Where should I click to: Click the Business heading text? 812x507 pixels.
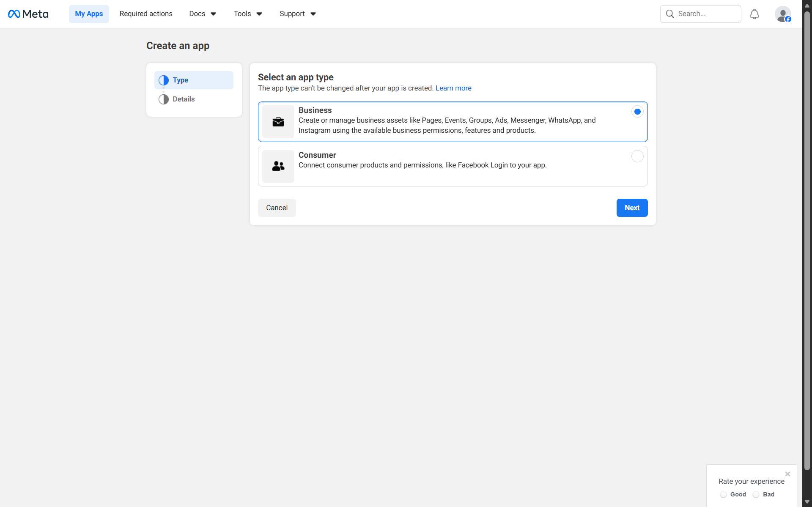(315, 110)
